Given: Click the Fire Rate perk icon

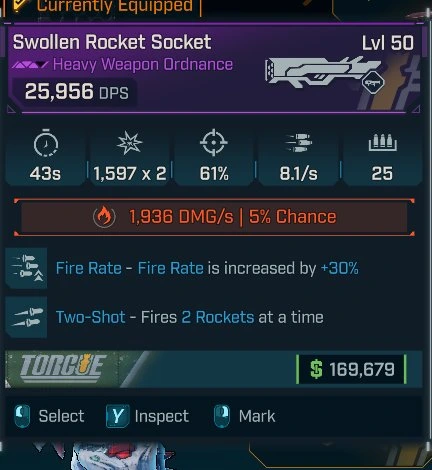Looking at the screenshot, I should point(27,268).
